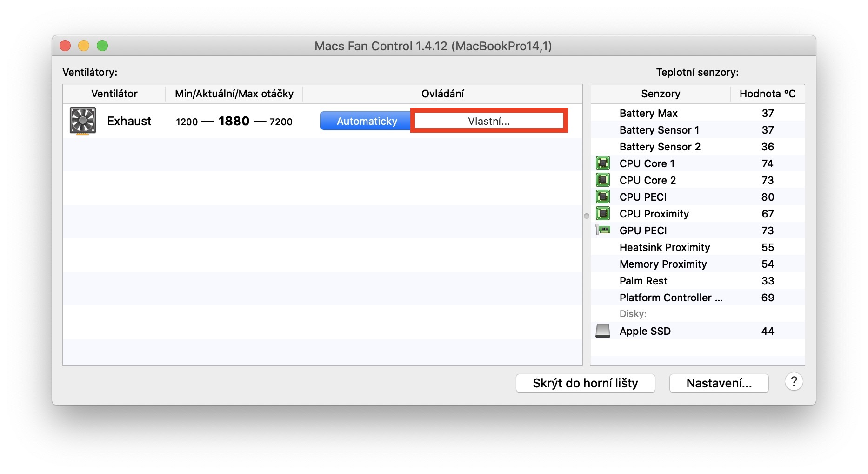Select the CPU Core 2 sensor label
This screenshot has height=474, width=868.
648,180
